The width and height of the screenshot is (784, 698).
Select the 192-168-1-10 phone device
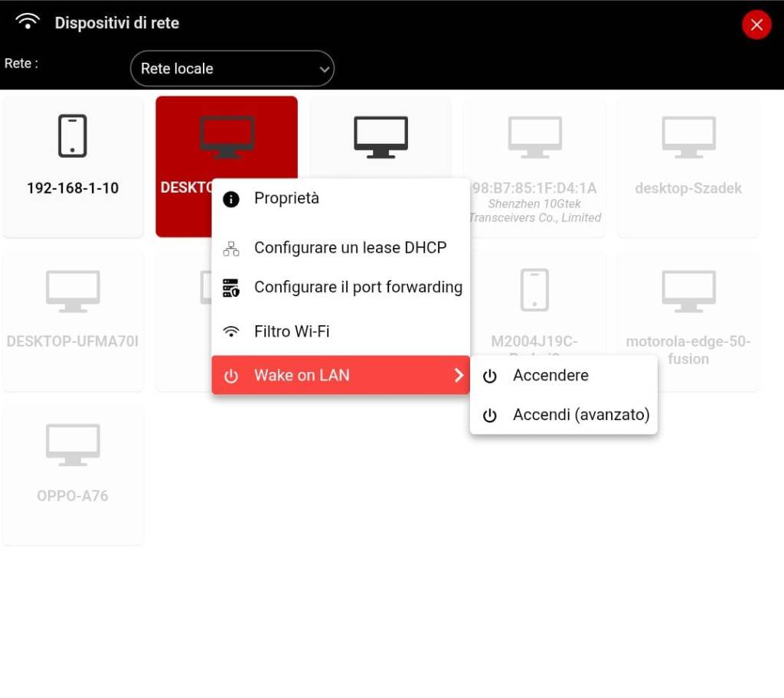pos(73,166)
